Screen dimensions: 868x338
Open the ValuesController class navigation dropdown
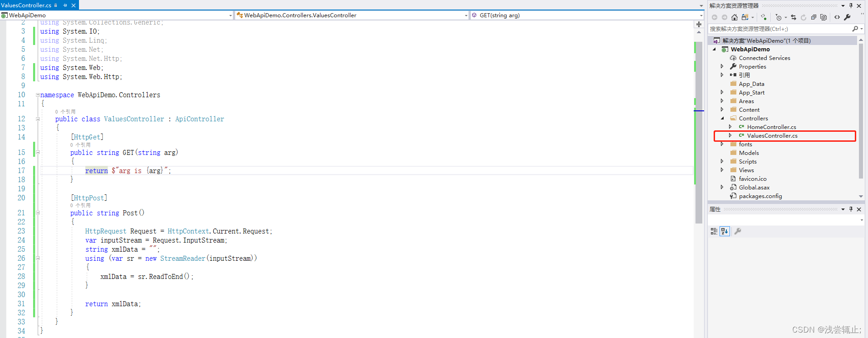click(x=466, y=15)
